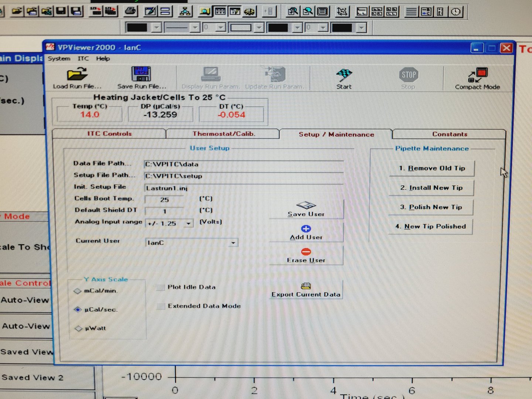Open the last black color dropdown in format bar
The height and width of the screenshot is (399, 532).
[x=362, y=28]
